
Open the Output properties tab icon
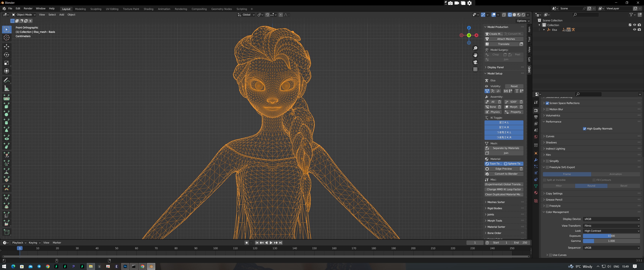coord(536,117)
